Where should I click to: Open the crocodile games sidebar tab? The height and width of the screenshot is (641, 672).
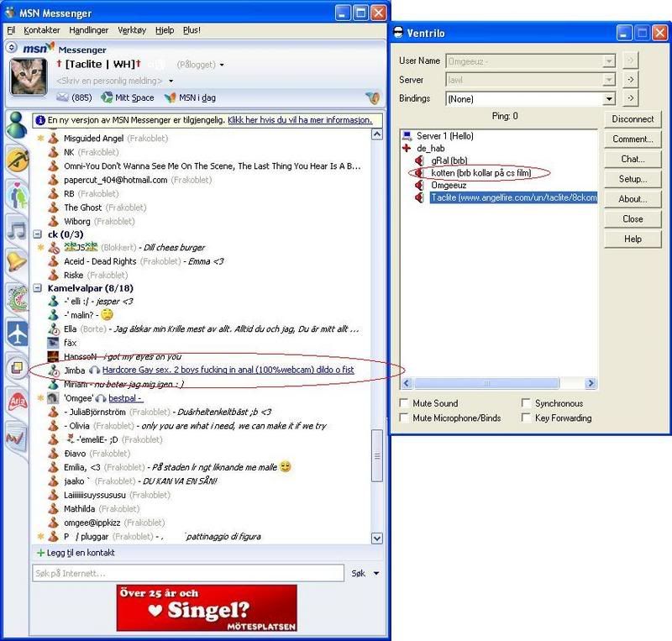coord(17,297)
